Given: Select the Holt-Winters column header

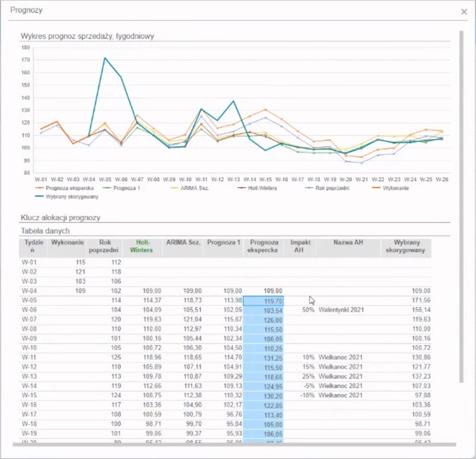Looking at the screenshot, I should point(142,246).
